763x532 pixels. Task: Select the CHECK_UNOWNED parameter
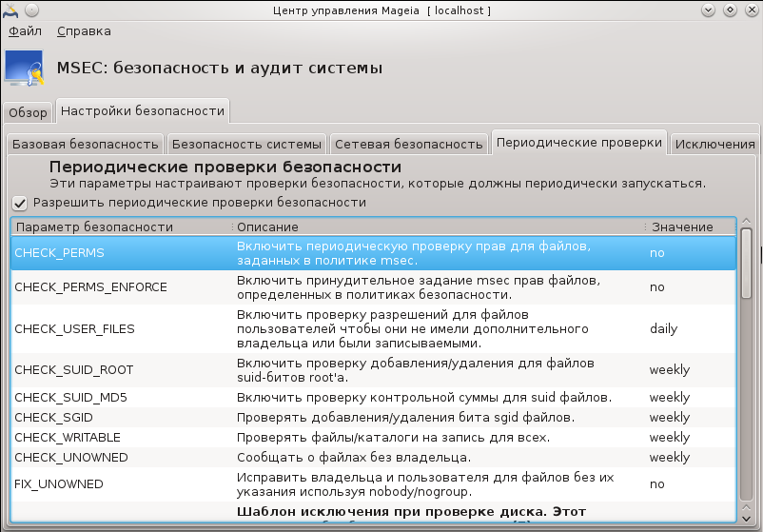click(71, 458)
